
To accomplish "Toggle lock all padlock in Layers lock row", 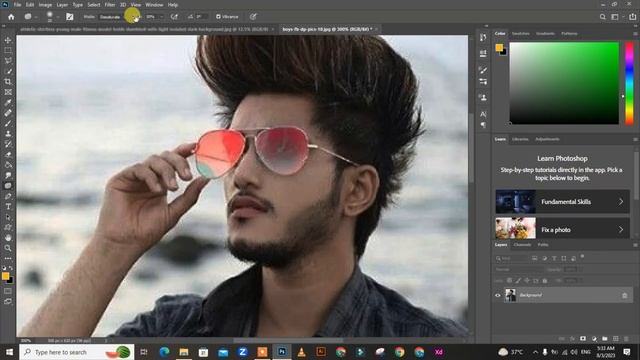I will pos(544,281).
